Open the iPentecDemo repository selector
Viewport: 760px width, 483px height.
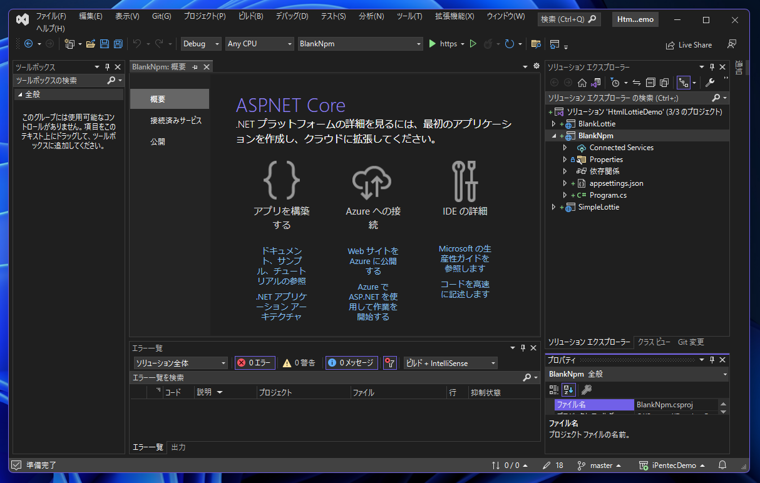pos(672,466)
